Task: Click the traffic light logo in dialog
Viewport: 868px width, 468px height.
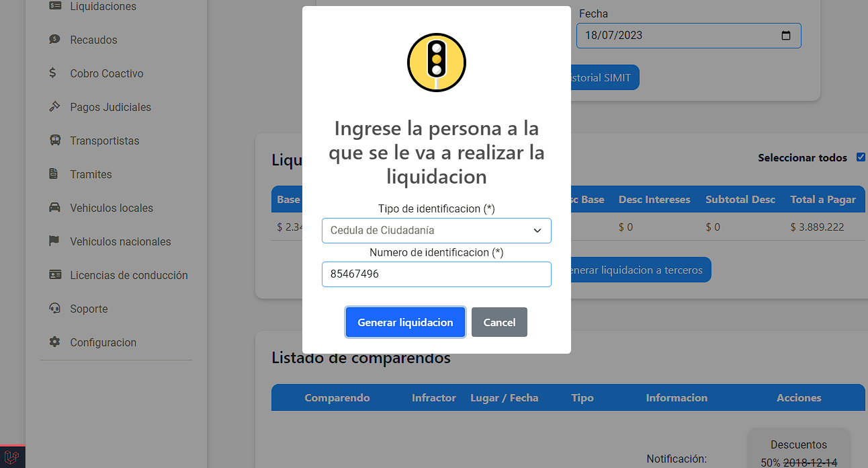Action: (437, 63)
